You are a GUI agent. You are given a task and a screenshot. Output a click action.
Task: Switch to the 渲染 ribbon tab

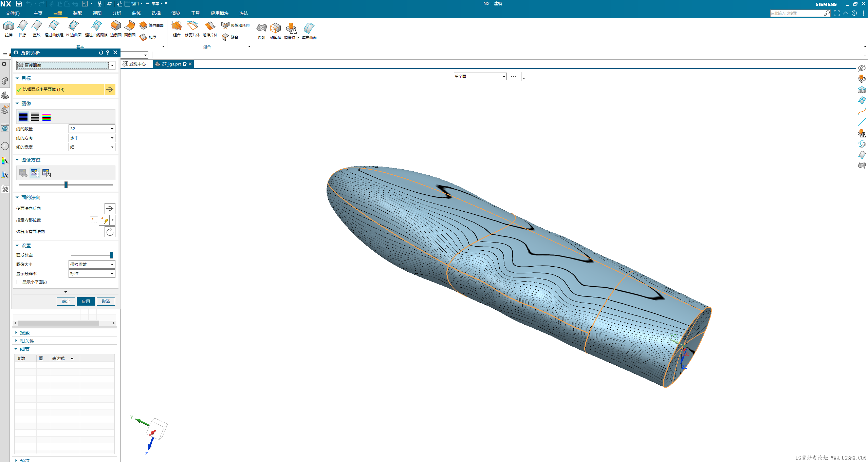click(176, 13)
